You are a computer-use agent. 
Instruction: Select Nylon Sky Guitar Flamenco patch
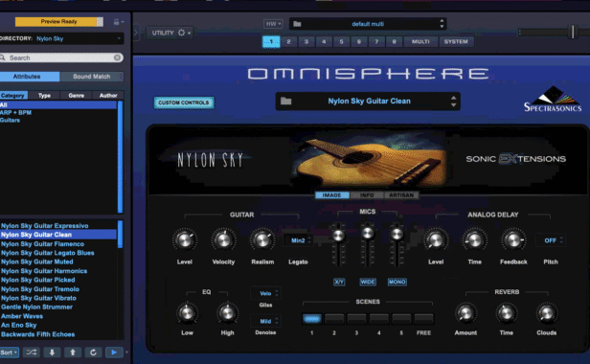(58, 244)
